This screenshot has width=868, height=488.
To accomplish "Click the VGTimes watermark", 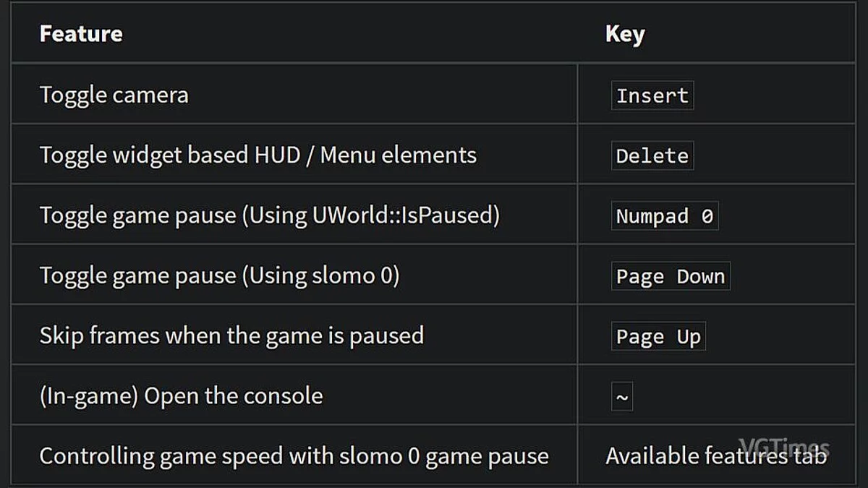I will tap(783, 446).
